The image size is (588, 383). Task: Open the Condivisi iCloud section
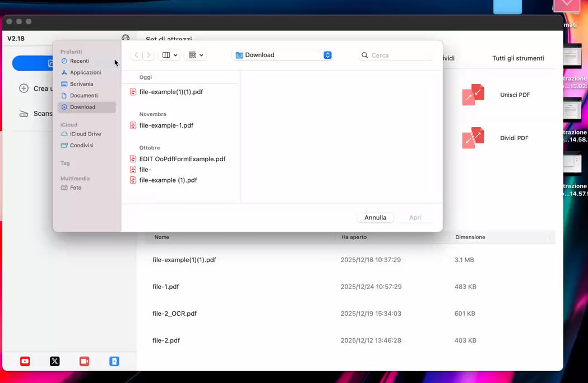click(81, 145)
